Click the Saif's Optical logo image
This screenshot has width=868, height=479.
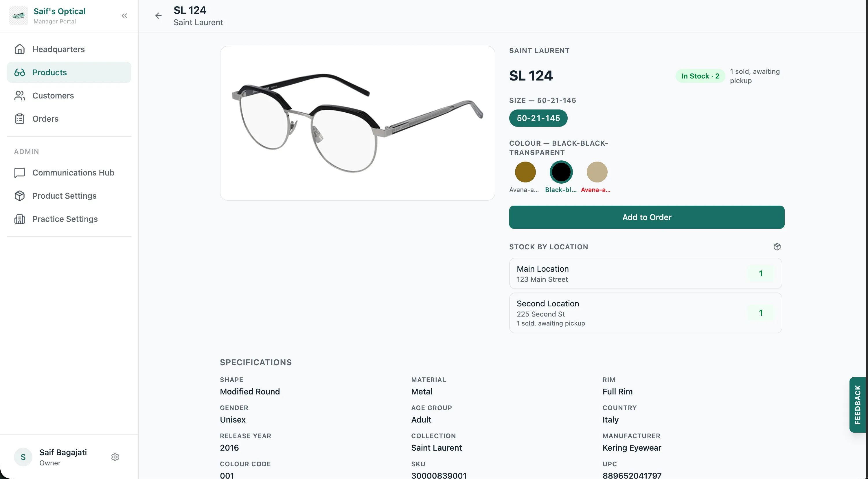coord(19,16)
